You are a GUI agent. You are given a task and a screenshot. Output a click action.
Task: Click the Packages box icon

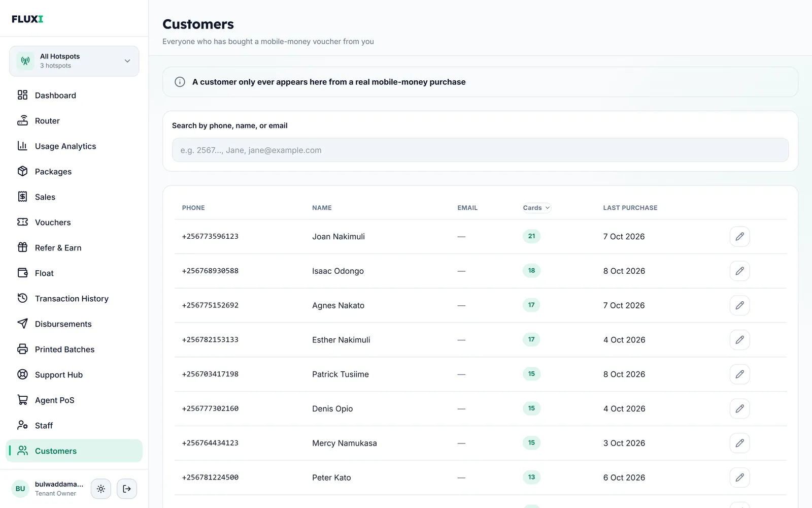point(22,171)
